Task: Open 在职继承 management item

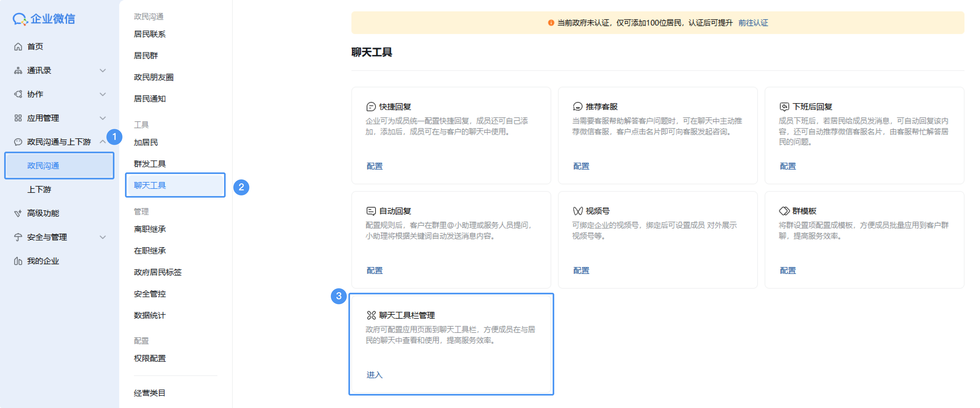Action: click(x=150, y=251)
